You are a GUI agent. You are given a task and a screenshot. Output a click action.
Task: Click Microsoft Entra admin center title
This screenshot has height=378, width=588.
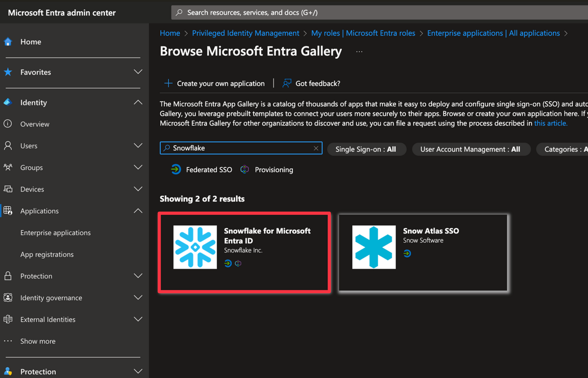coord(62,13)
